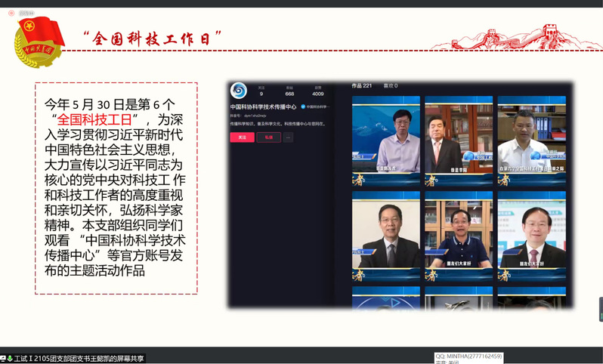Click the Communist Youth League emblem
Viewport: 603px width, 364px height.
[39, 42]
